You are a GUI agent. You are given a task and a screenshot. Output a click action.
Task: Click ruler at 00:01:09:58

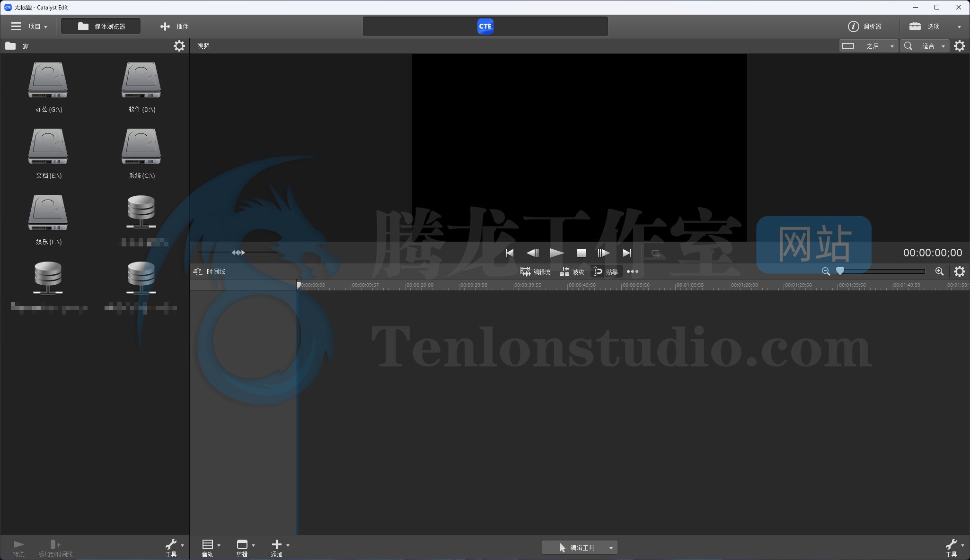pyautogui.click(x=690, y=285)
